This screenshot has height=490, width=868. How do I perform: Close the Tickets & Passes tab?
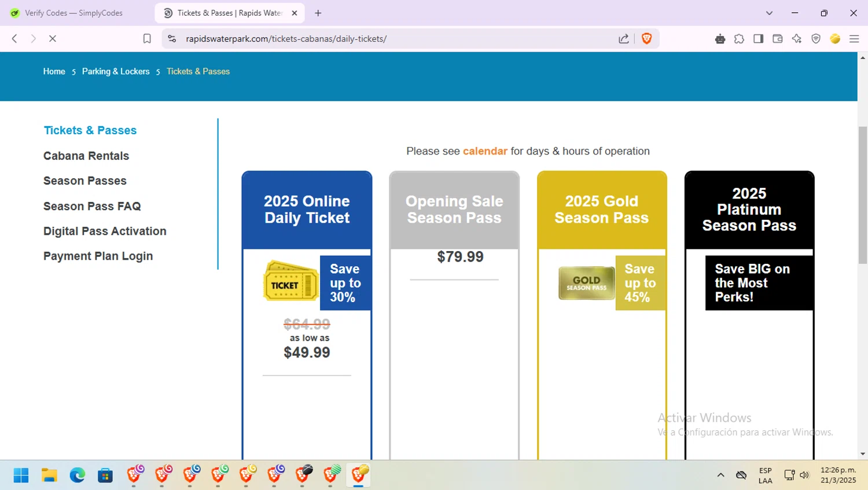[294, 13]
